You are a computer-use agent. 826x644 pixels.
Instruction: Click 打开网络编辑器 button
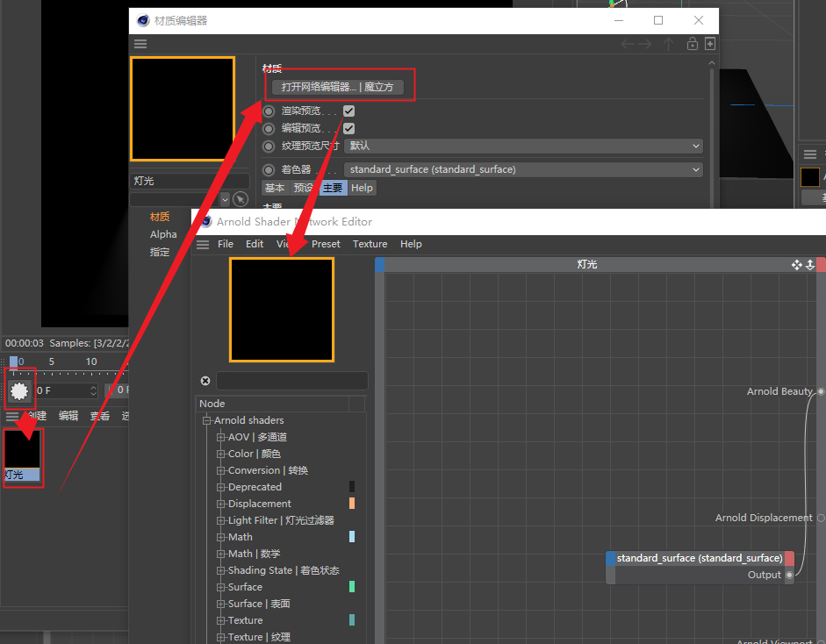[x=337, y=88]
